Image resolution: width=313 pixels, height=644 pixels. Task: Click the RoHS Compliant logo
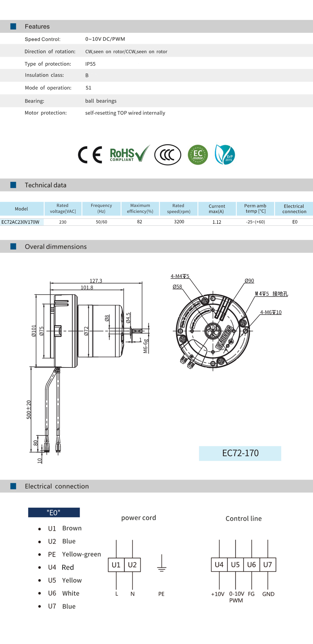point(130,153)
